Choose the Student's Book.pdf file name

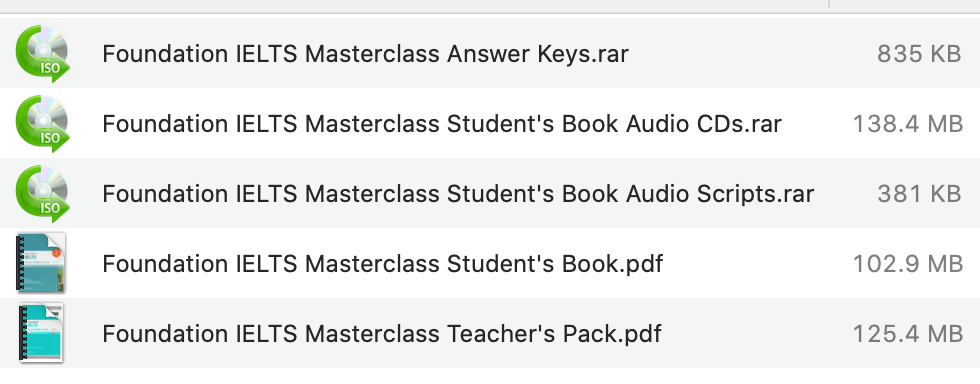coord(382,265)
